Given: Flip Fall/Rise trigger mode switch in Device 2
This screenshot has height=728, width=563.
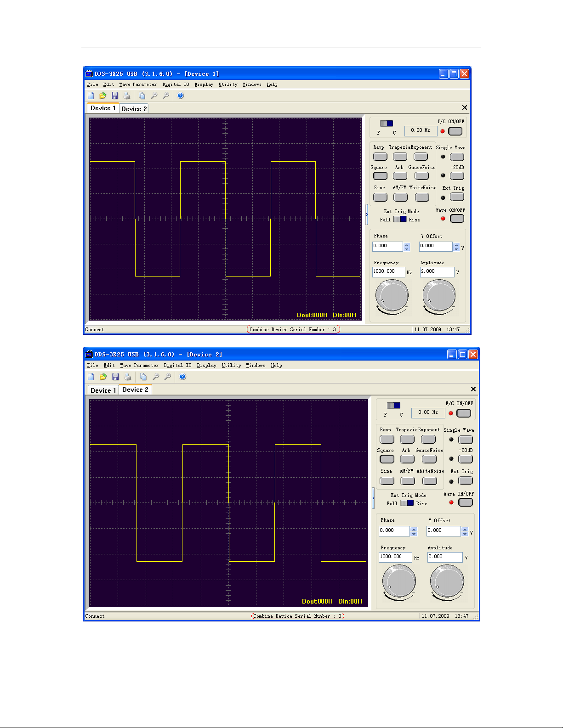Looking at the screenshot, I should 407,503.
